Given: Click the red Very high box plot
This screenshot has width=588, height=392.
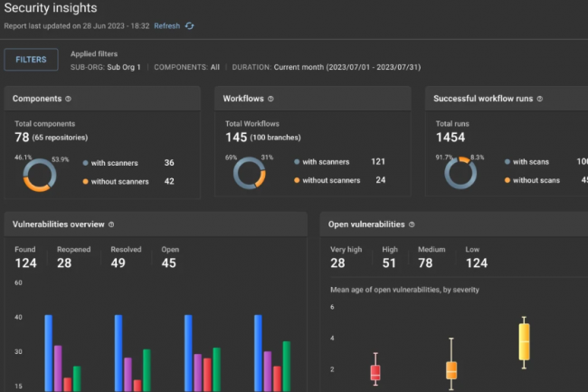Looking at the screenshot, I should point(375,372).
